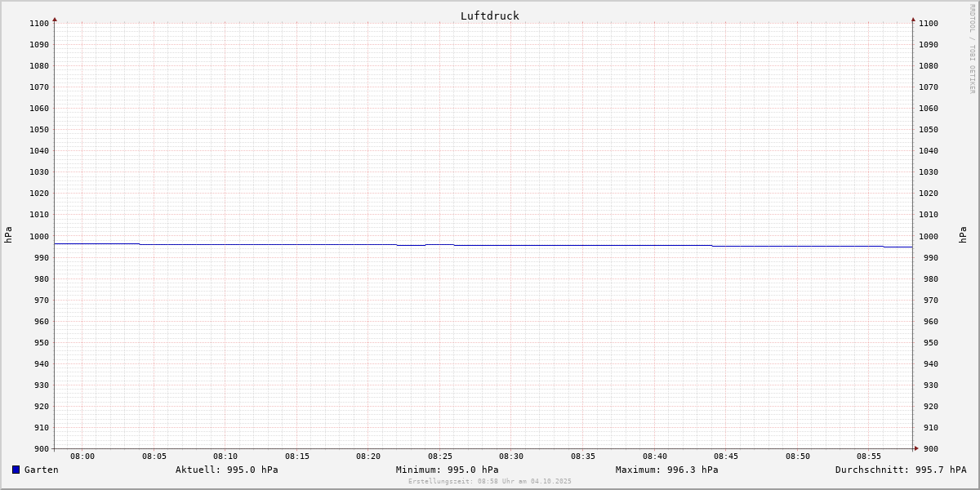The width and height of the screenshot is (980, 490).
Task: Click the blue Garten legend color square
Action: [16, 470]
